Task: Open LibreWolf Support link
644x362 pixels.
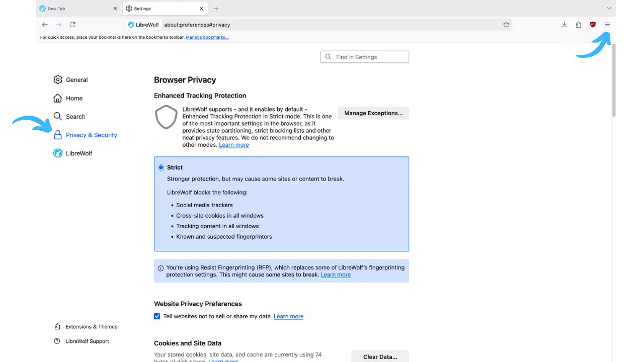Action: (87, 341)
